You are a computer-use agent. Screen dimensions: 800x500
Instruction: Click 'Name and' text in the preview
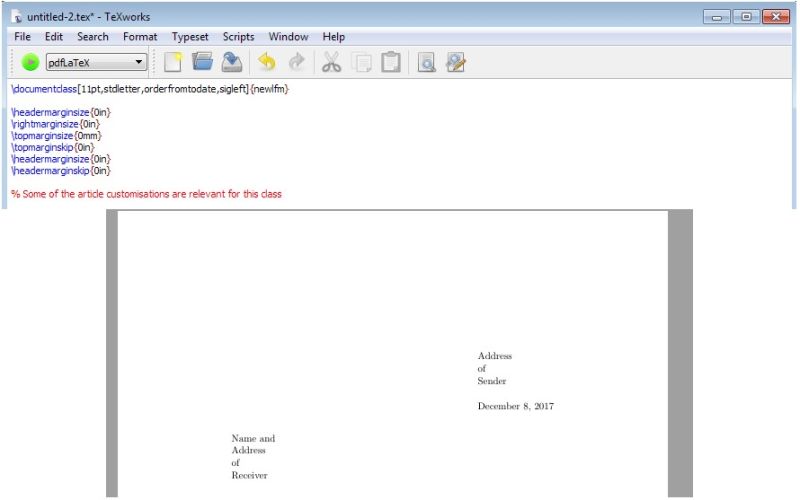253,438
